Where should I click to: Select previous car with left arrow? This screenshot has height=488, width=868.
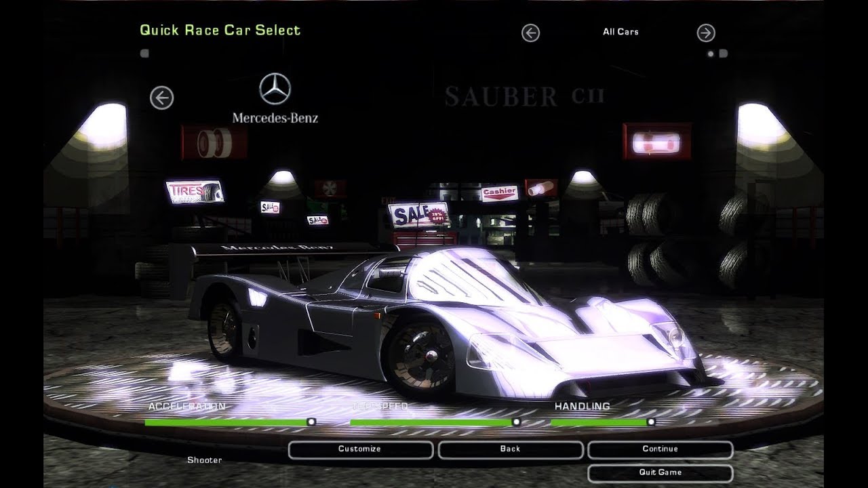[x=161, y=98]
